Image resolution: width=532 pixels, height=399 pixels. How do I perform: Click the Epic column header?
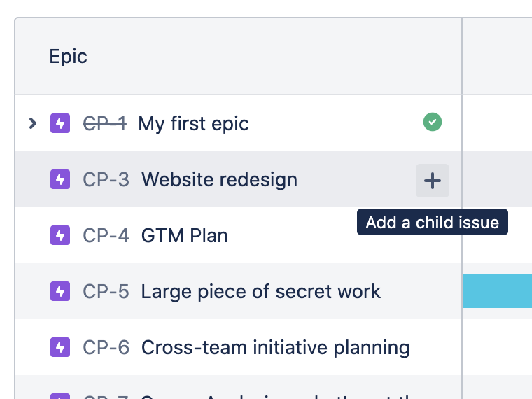coord(68,56)
